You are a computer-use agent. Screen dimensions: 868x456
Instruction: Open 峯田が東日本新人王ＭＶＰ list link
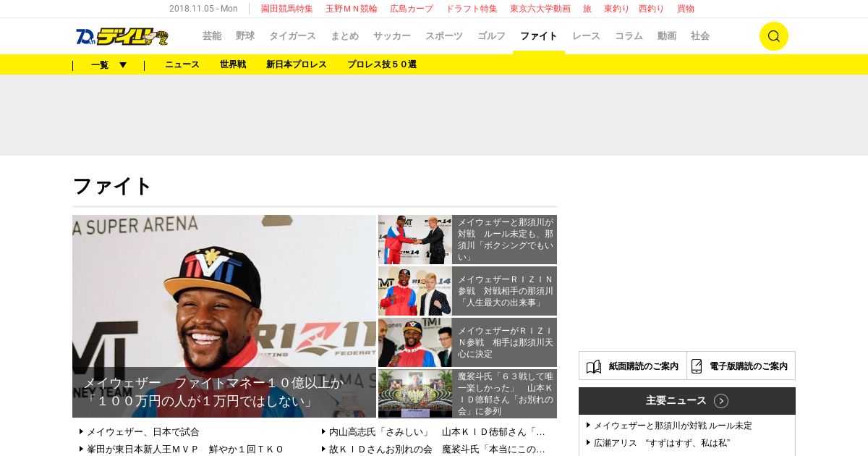point(185,449)
